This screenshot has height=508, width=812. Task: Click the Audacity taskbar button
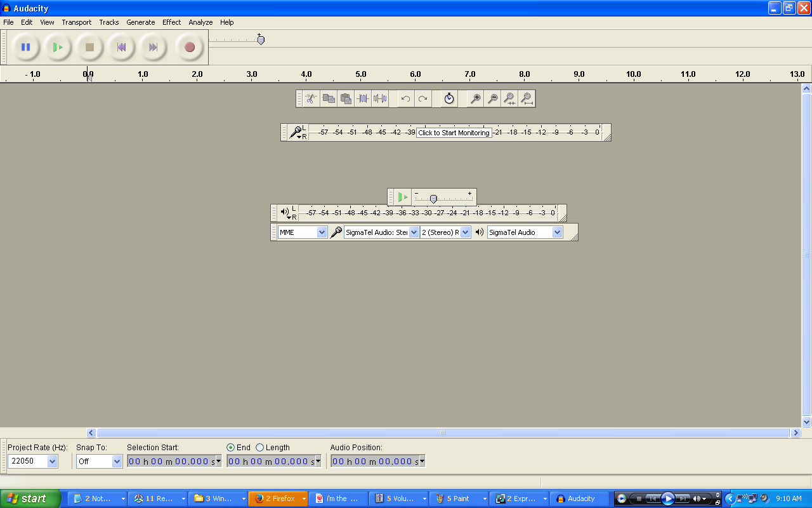click(580, 498)
